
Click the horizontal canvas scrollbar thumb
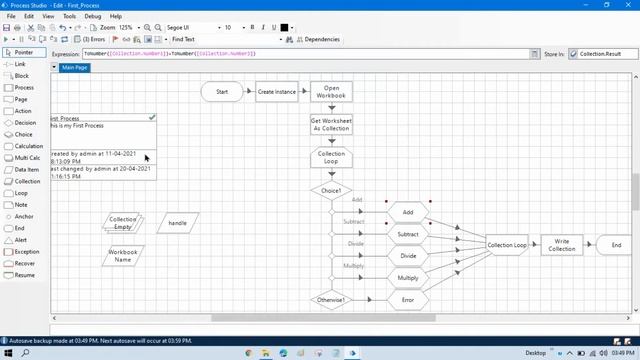pyautogui.click(x=323, y=318)
